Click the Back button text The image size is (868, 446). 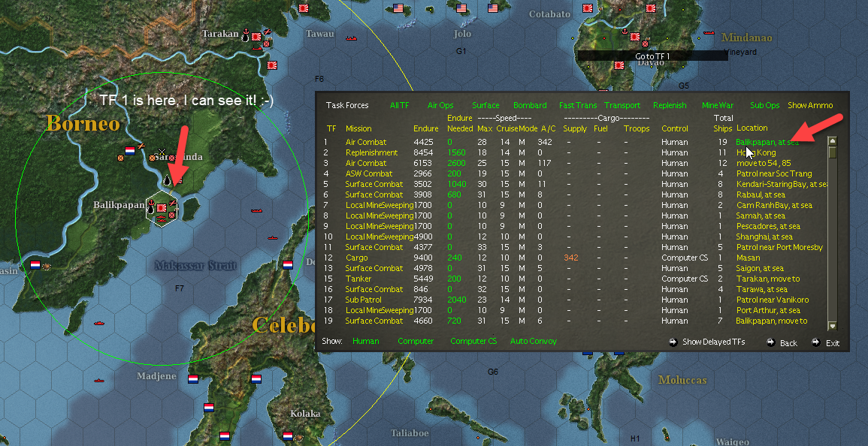(x=788, y=343)
